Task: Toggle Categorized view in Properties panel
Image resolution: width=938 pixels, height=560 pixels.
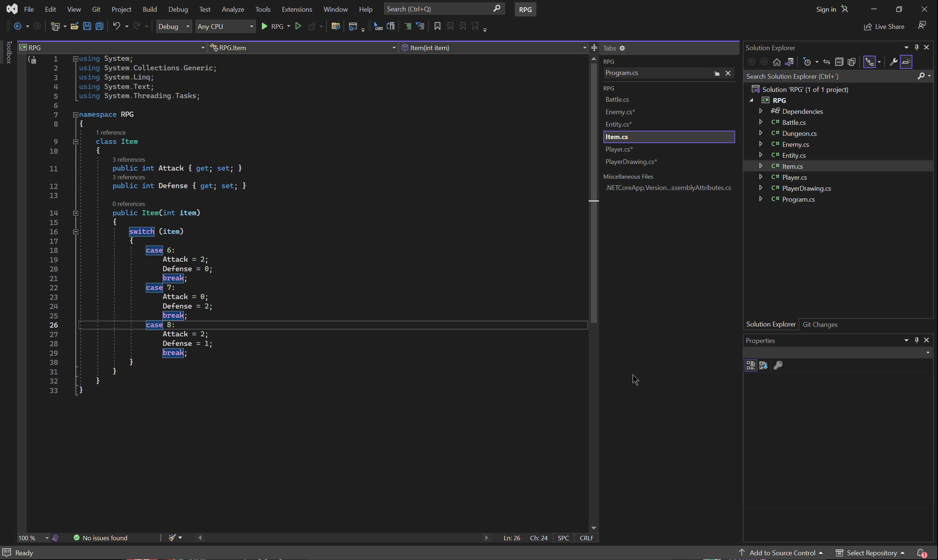Action: [751, 365]
